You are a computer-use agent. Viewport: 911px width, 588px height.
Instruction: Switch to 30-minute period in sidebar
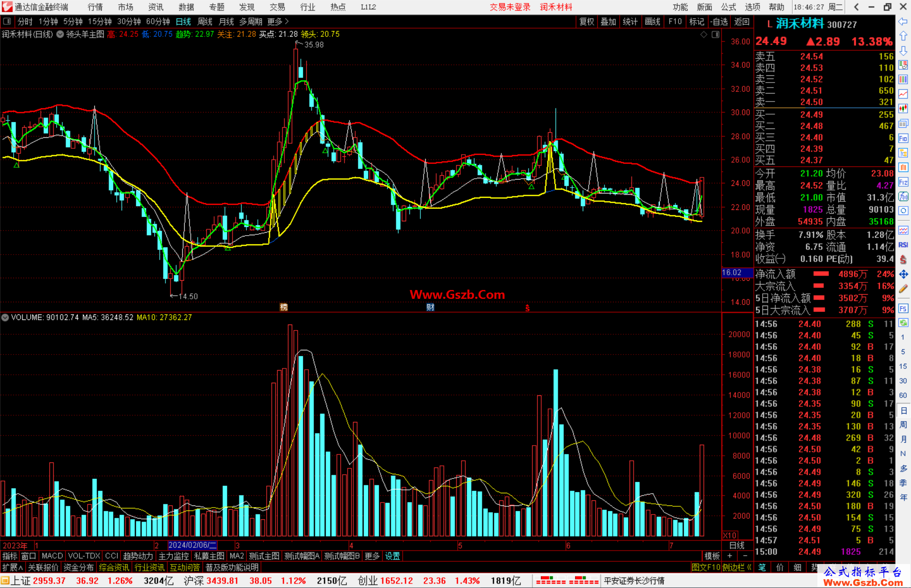pyautogui.click(x=903, y=381)
